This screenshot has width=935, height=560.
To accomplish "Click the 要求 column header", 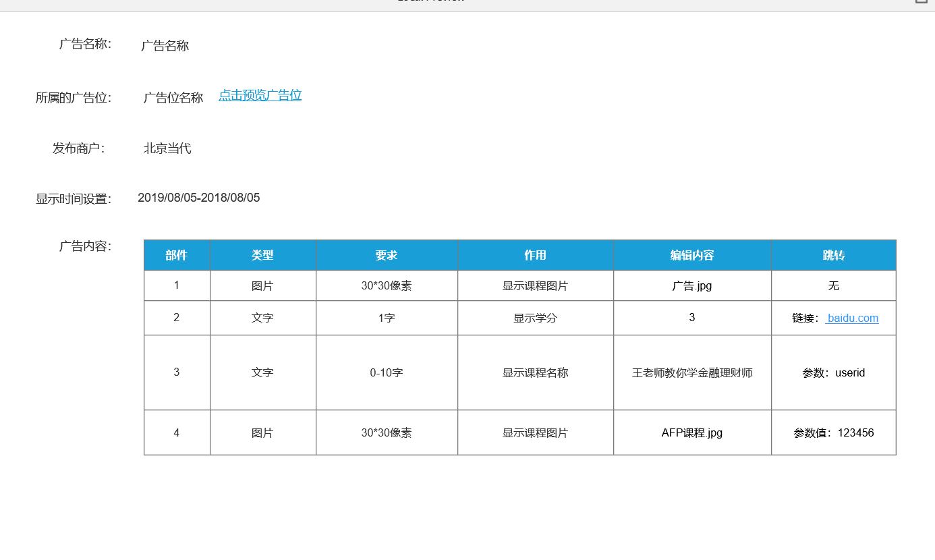I will tap(387, 255).
